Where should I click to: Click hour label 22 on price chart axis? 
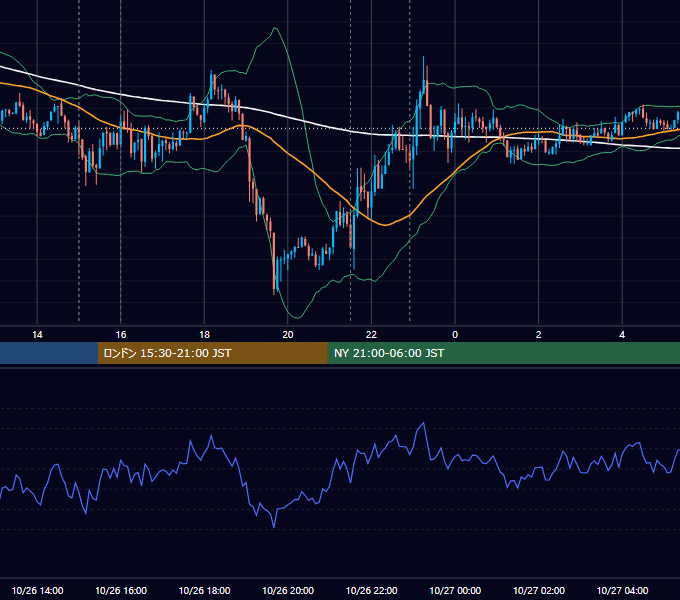(371, 335)
